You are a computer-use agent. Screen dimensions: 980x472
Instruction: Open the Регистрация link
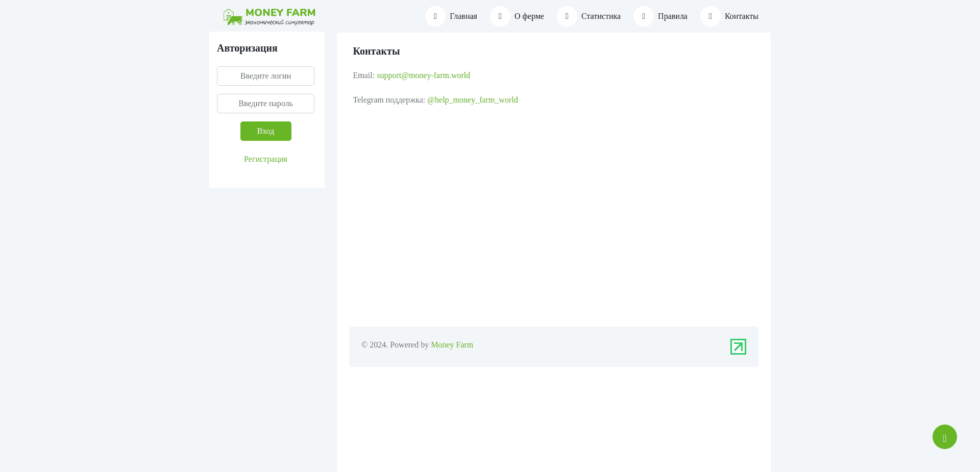[265, 159]
